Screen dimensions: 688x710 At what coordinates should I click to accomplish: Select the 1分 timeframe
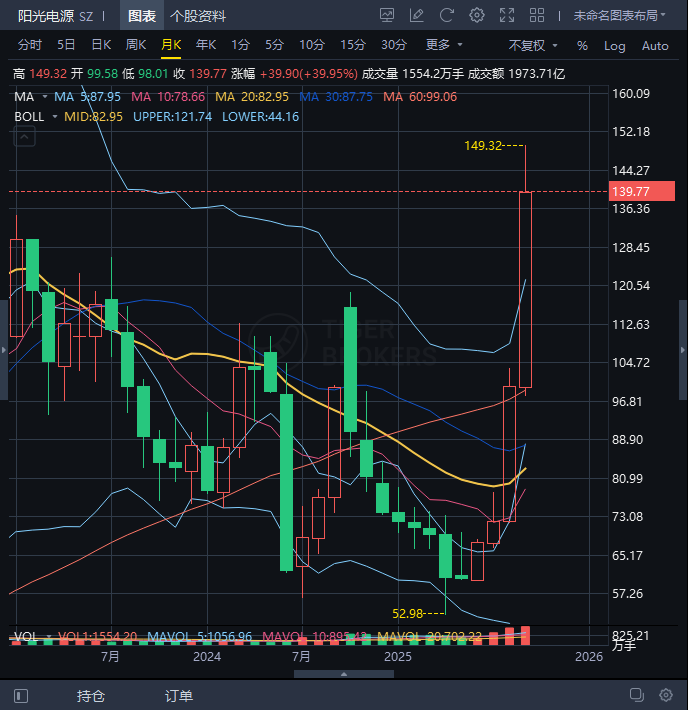pos(241,45)
